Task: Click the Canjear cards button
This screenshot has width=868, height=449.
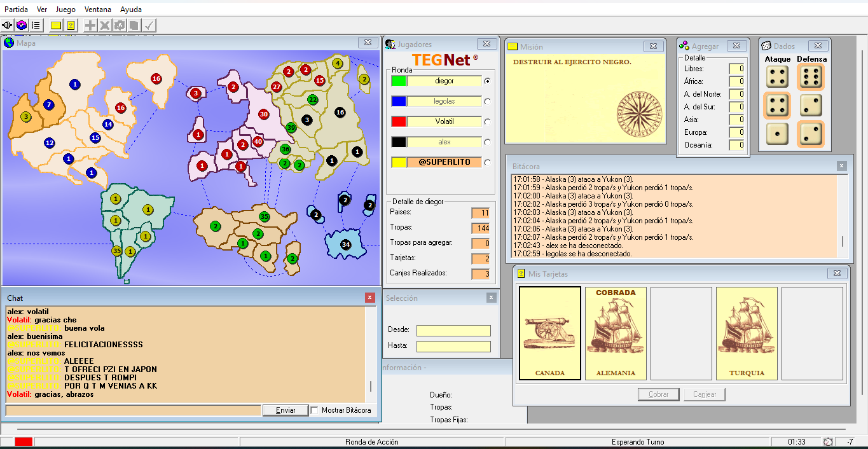Action: [x=705, y=394]
